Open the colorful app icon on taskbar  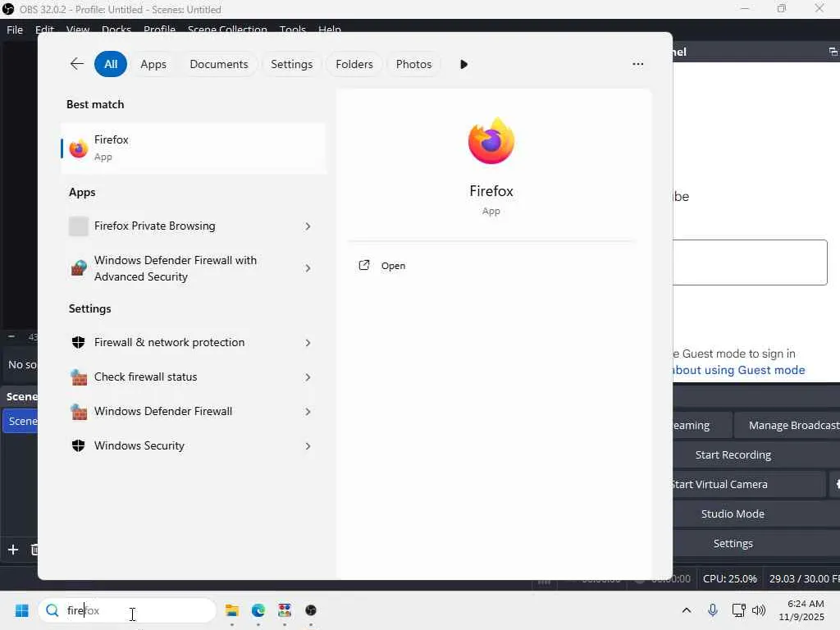pyautogui.click(x=285, y=610)
